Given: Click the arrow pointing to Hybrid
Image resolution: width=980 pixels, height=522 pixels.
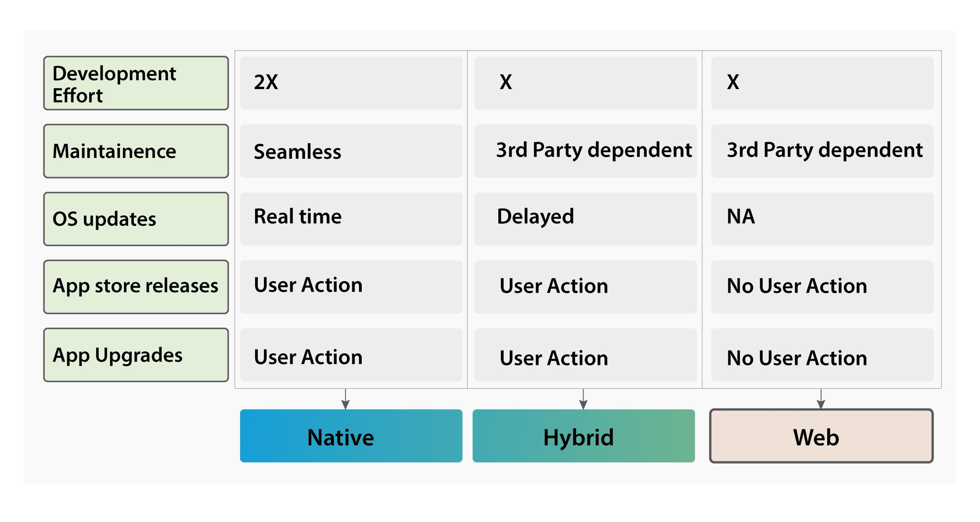Looking at the screenshot, I should 583,399.
